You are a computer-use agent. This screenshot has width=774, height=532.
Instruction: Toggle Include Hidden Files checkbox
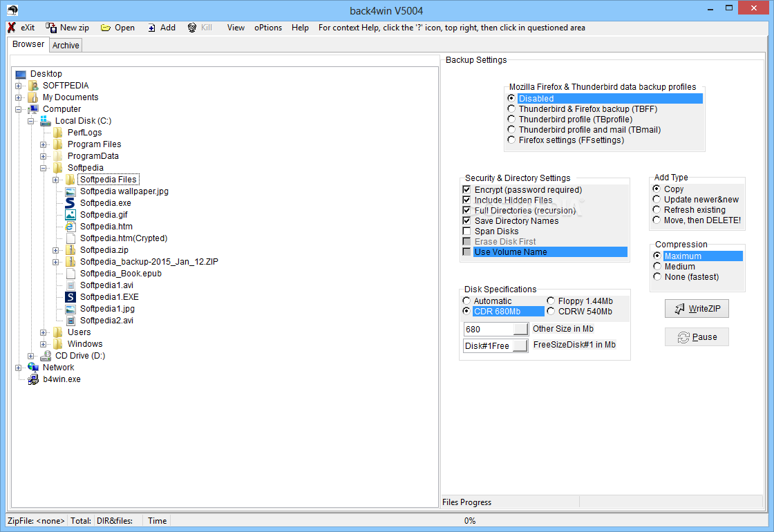[466, 200]
